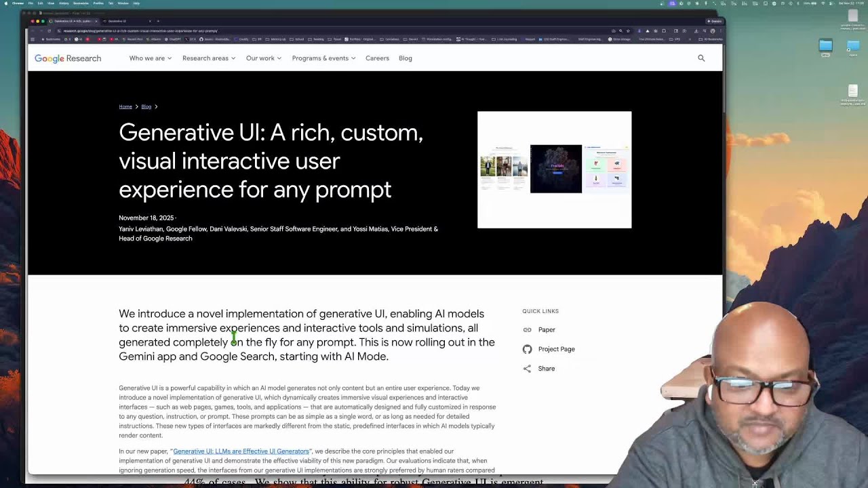Viewport: 868px width, 488px height.
Task: Open the Careers page link
Action: 377,58
